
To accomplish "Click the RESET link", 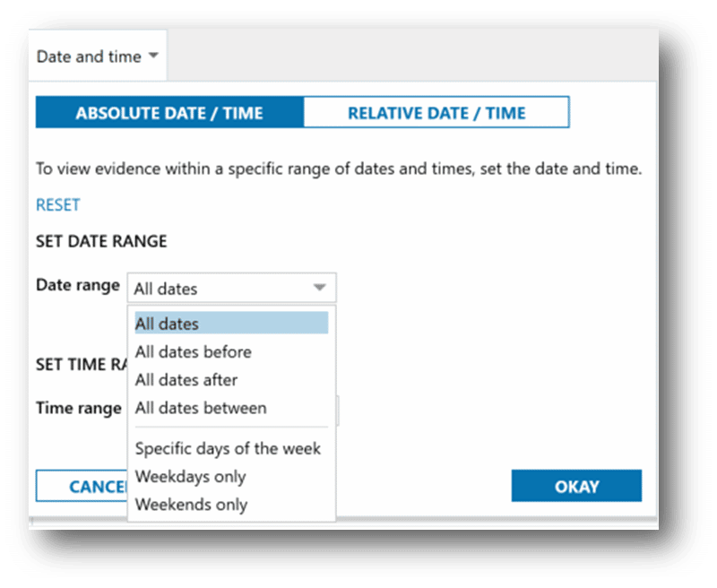I will point(57,204).
